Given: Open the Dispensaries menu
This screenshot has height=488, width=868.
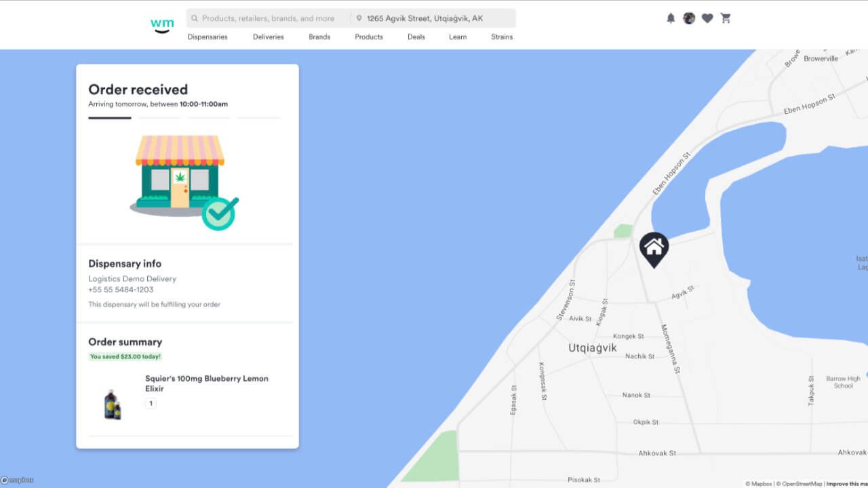Looking at the screenshot, I should (x=208, y=37).
